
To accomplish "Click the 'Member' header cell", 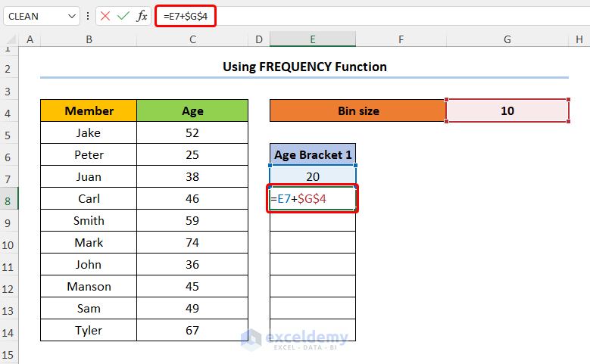I will tap(89, 111).
